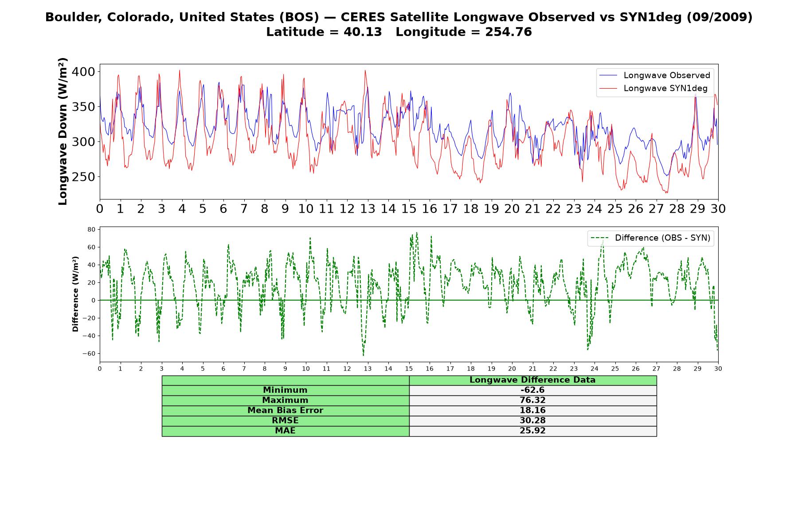798x532 pixels.
Task: Click the green dashed legend line sample
Action: pos(600,238)
